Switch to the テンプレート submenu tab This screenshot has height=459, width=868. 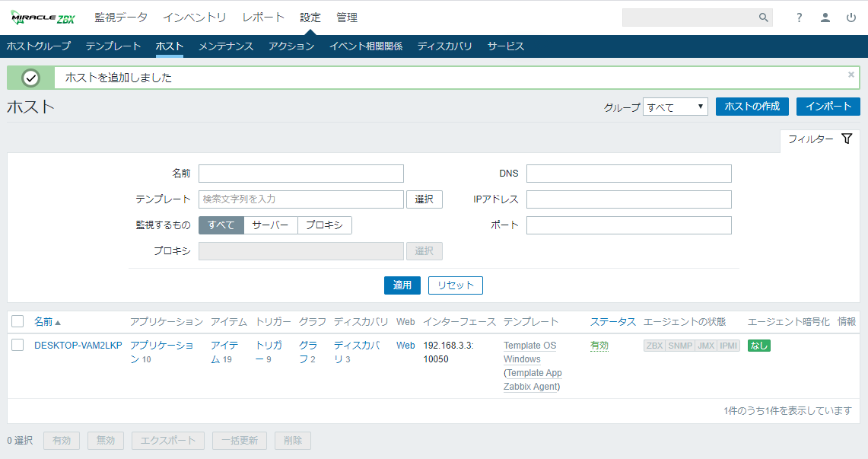113,46
